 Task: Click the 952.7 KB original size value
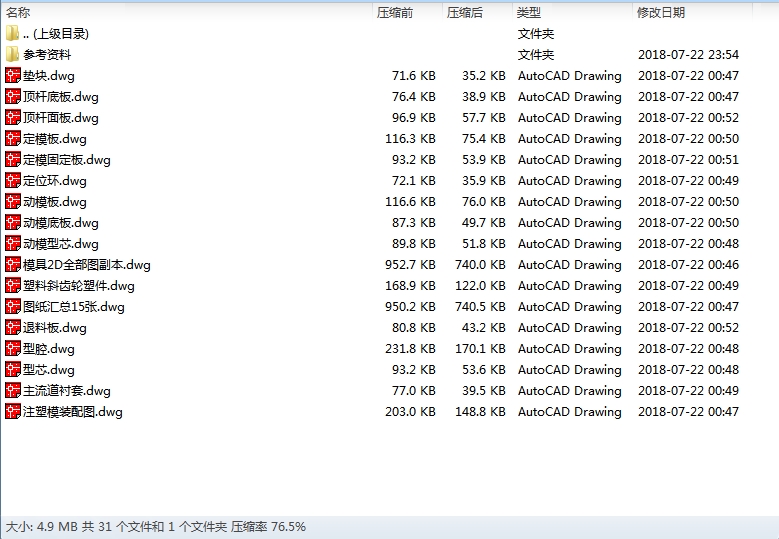(410, 264)
